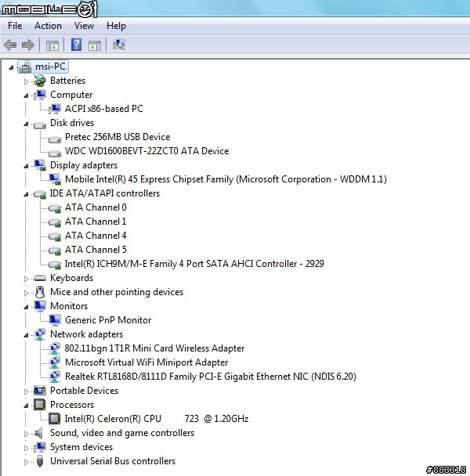Select Intel ICH9M/M-E SATA AHCI Controller

click(194, 264)
